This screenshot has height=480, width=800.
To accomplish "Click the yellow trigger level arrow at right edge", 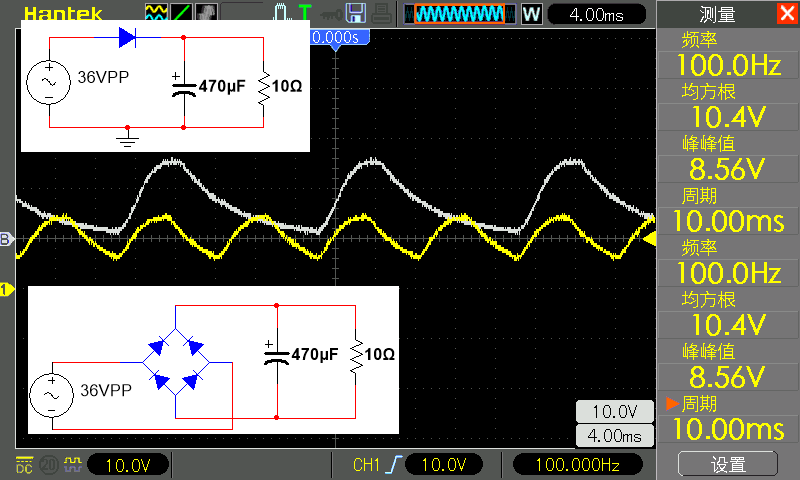I will pos(649,239).
